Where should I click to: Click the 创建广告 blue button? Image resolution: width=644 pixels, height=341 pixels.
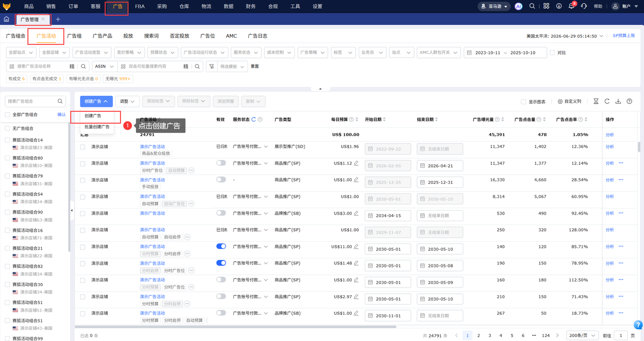pos(96,101)
